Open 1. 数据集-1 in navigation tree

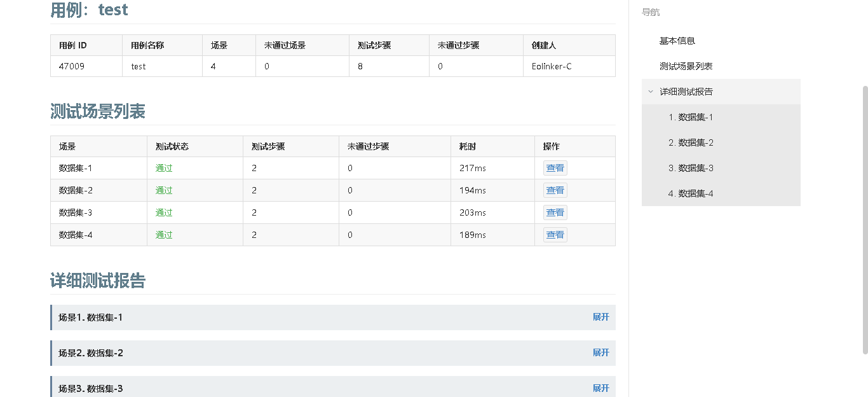(x=690, y=117)
